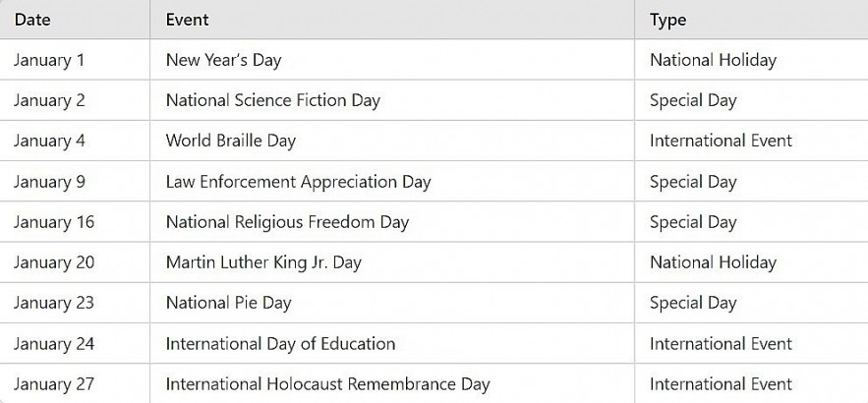The height and width of the screenshot is (403, 868).
Task: Select International Day of Education cell
Action: point(280,344)
